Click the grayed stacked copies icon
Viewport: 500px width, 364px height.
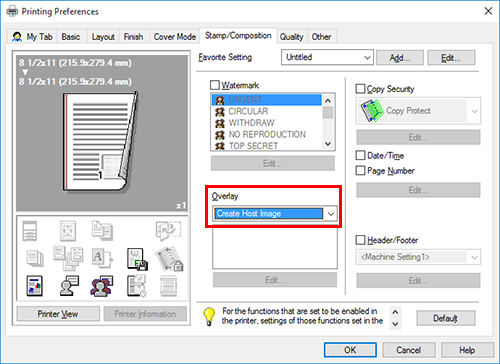pos(35,258)
